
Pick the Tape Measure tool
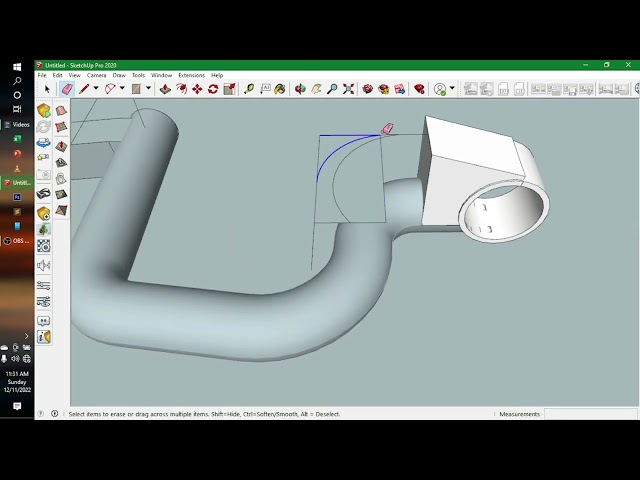(249, 89)
